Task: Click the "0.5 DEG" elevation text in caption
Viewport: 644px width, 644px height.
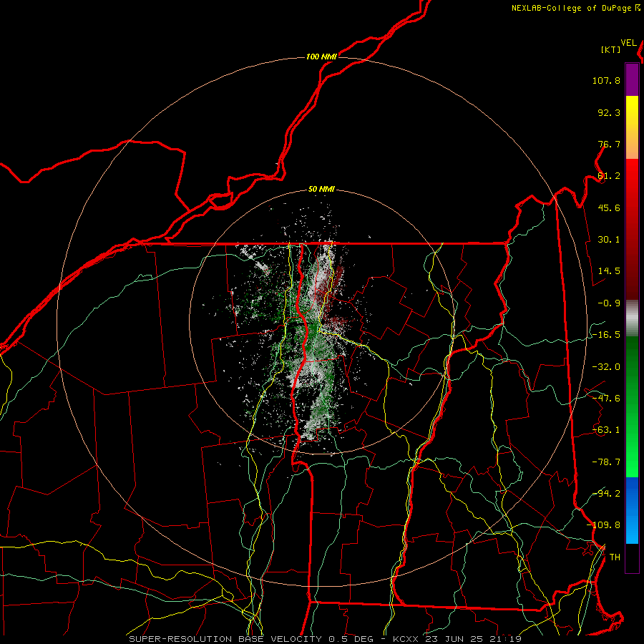Action: (351, 639)
